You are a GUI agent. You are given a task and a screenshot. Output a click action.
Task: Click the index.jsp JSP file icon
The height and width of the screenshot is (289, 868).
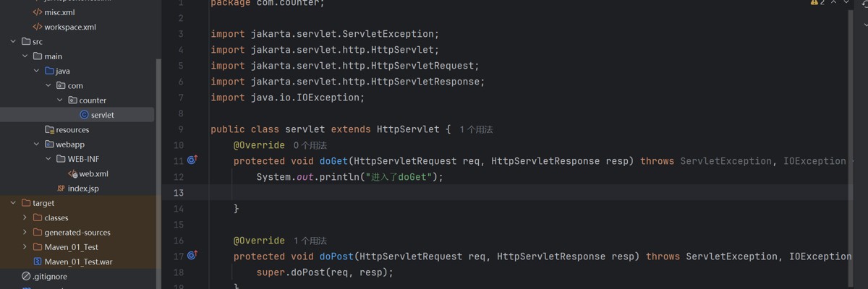(61, 189)
